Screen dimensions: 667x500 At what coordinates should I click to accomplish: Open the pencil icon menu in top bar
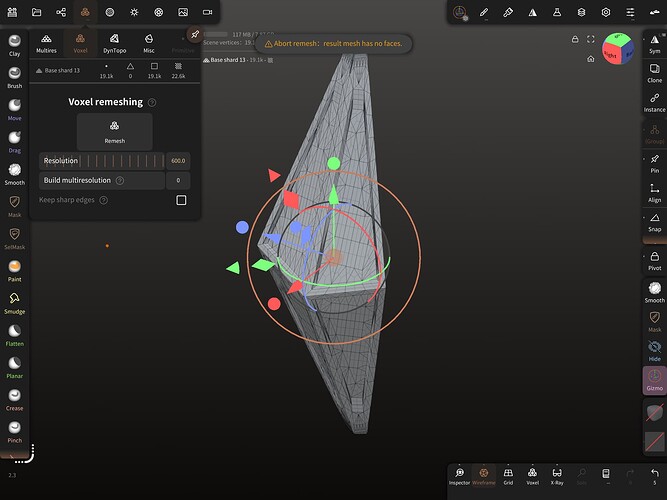[484, 12]
